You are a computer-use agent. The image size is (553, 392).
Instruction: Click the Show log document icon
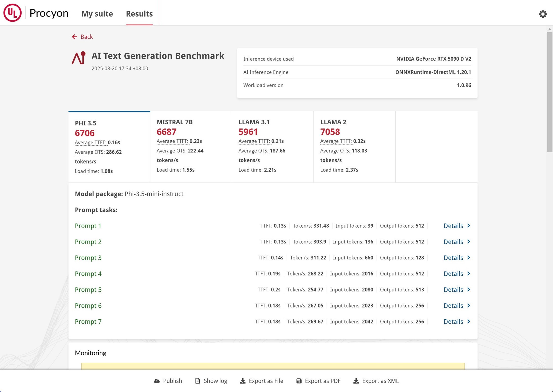tap(197, 381)
